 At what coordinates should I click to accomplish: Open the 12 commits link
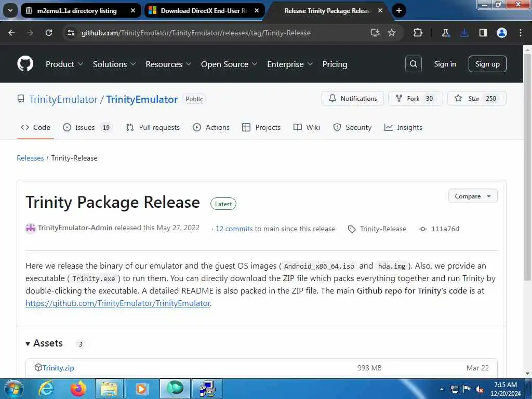pyautogui.click(x=234, y=229)
